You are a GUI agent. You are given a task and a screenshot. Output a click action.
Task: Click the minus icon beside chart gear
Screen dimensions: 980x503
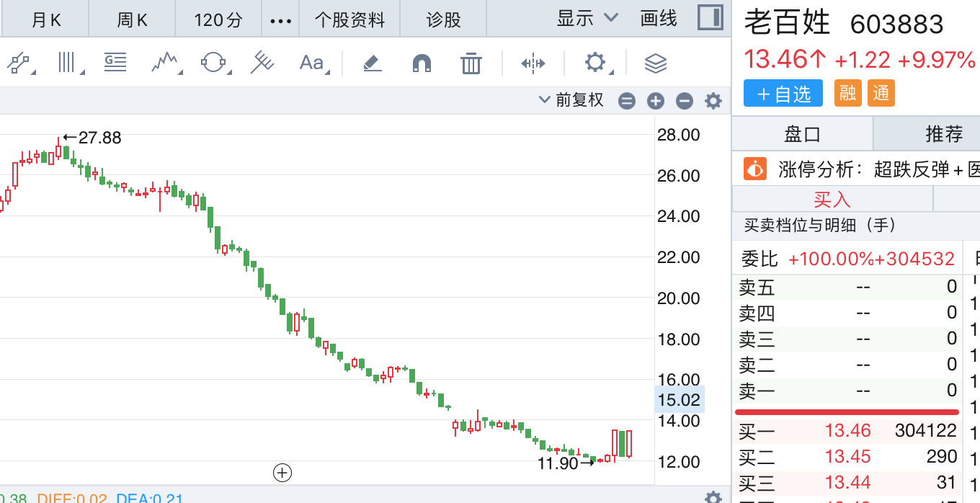coord(685,101)
